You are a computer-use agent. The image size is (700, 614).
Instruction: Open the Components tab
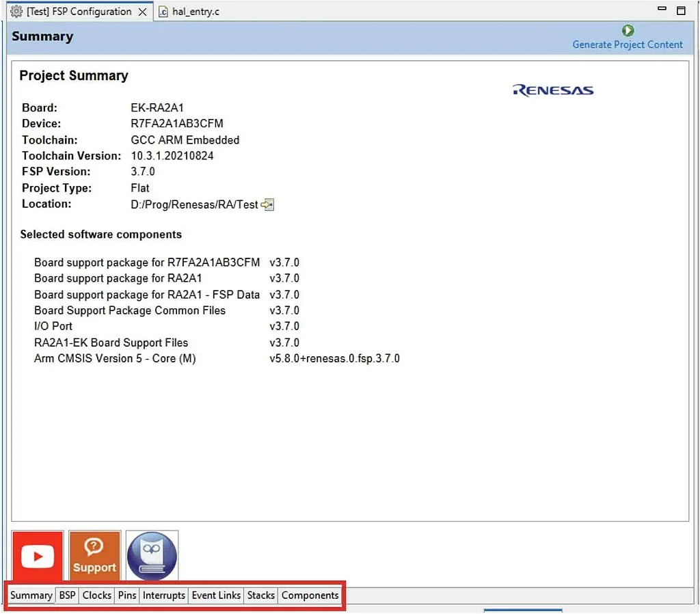310,595
